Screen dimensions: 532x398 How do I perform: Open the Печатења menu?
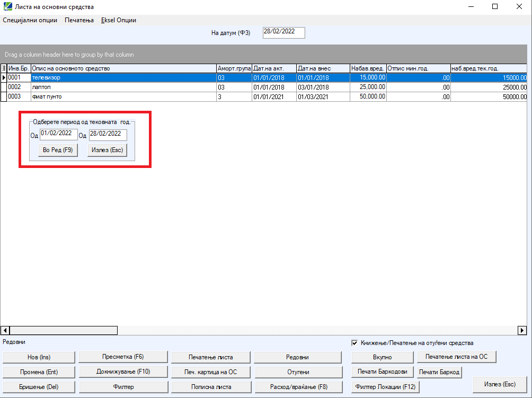[x=79, y=20]
